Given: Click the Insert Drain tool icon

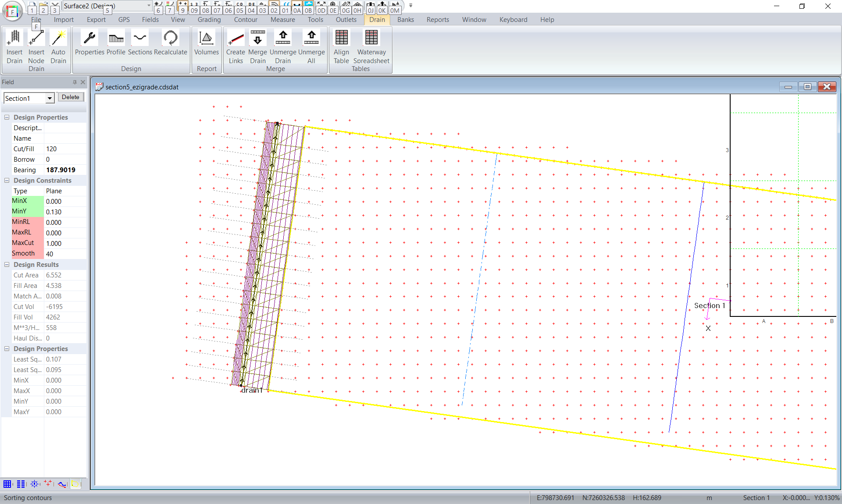Looking at the screenshot, I should point(14,39).
